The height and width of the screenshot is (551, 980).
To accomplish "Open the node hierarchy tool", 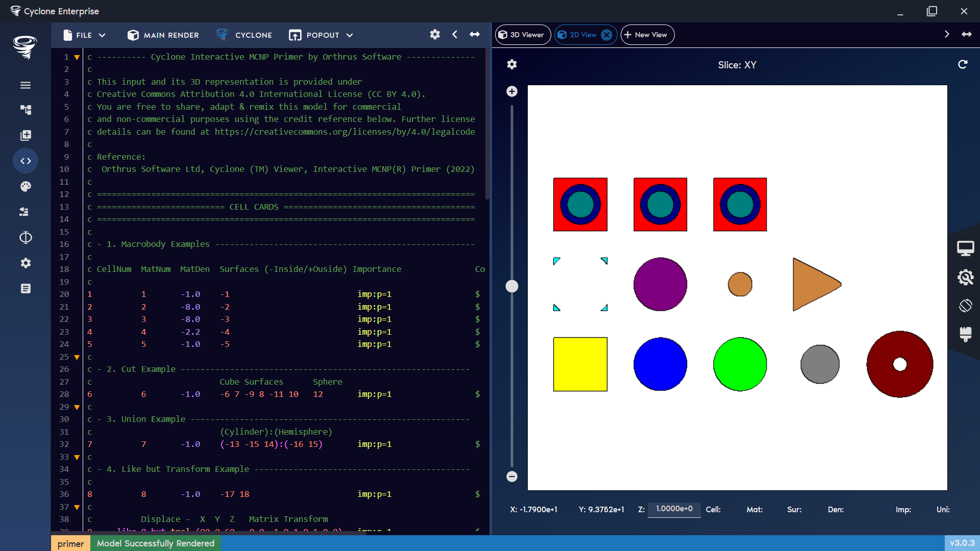I will [x=25, y=110].
